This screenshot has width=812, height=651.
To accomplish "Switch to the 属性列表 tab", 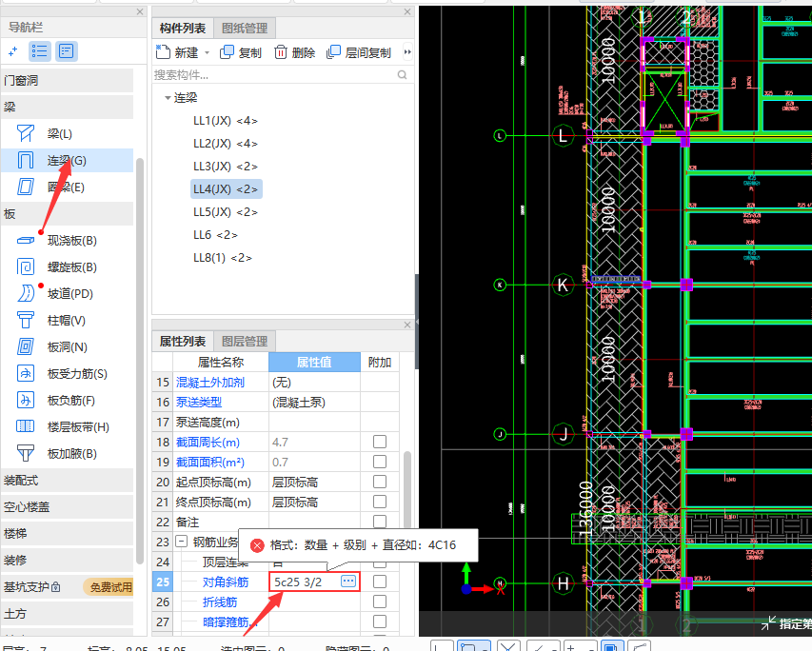I will 183,342.
